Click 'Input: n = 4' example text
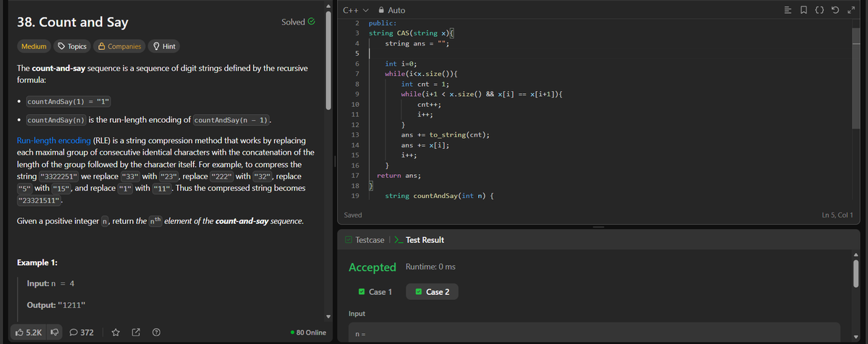This screenshot has height=344, width=868. 50,283
